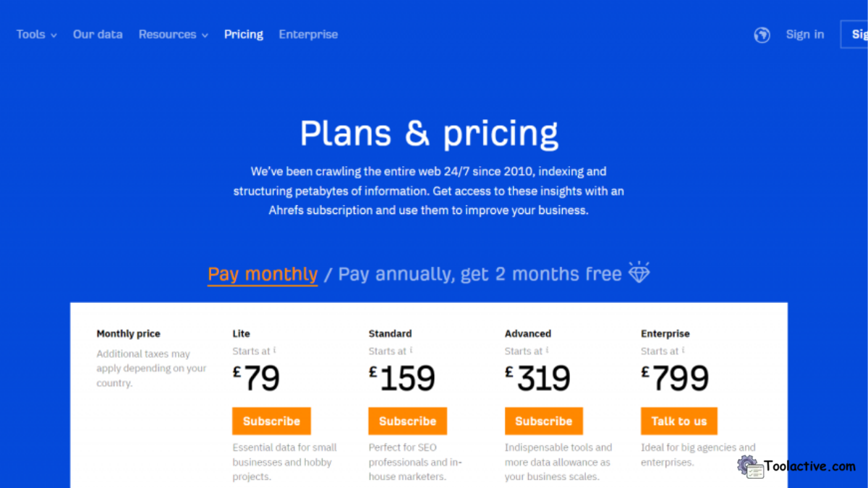Image resolution: width=868 pixels, height=488 pixels.
Task: Click the globe language selector icon
Action: click(x=762, y=34)
